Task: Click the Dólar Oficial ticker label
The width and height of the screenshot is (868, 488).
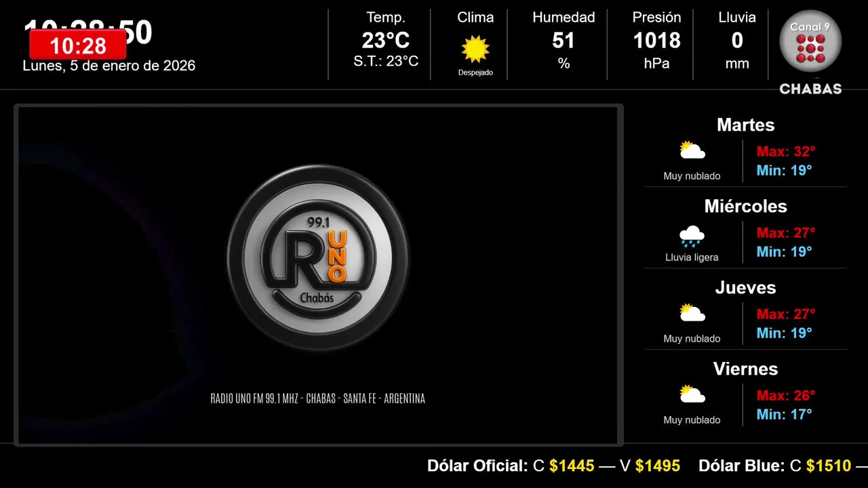Action: 477,466
